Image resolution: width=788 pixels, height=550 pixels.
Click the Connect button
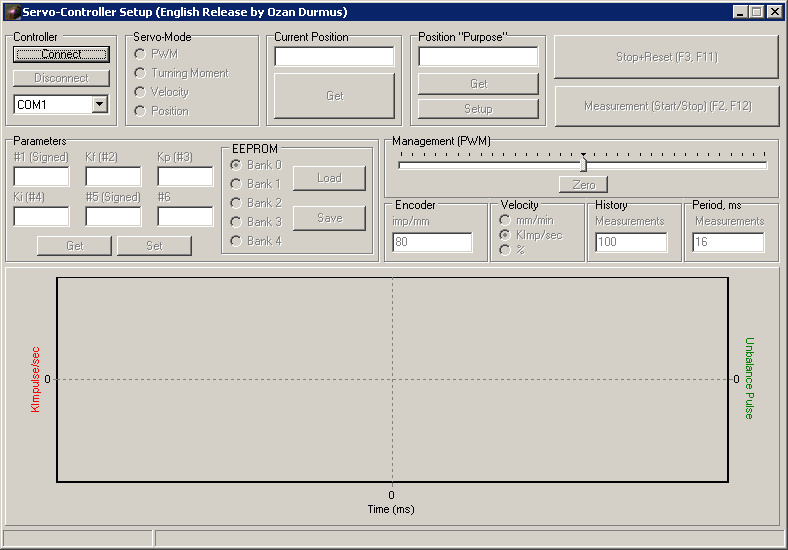(x=61, y=54)
